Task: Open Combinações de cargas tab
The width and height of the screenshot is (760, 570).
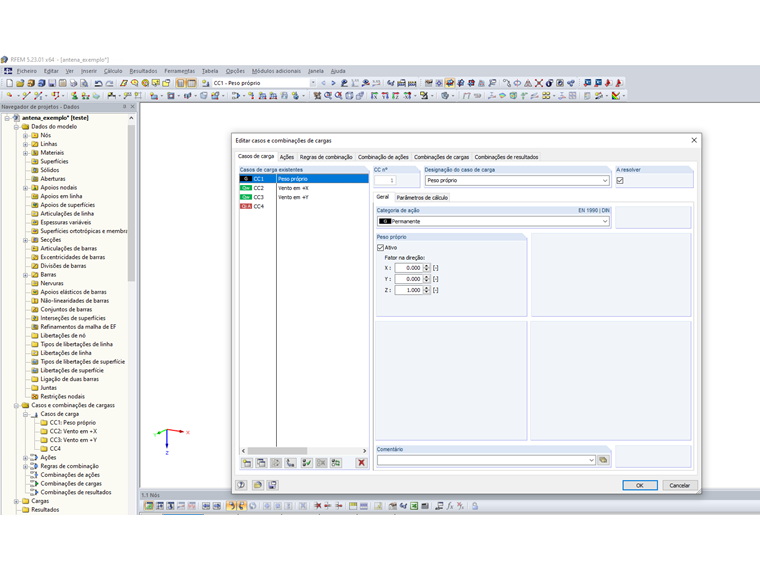Action: (x=441, y=157)
